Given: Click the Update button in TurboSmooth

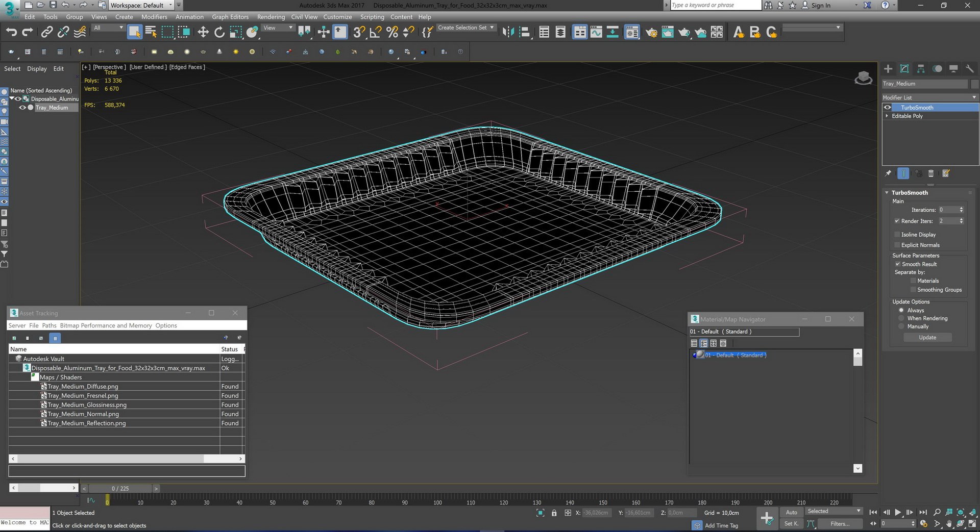Looking at the screenshot, I should click(927, 338).
